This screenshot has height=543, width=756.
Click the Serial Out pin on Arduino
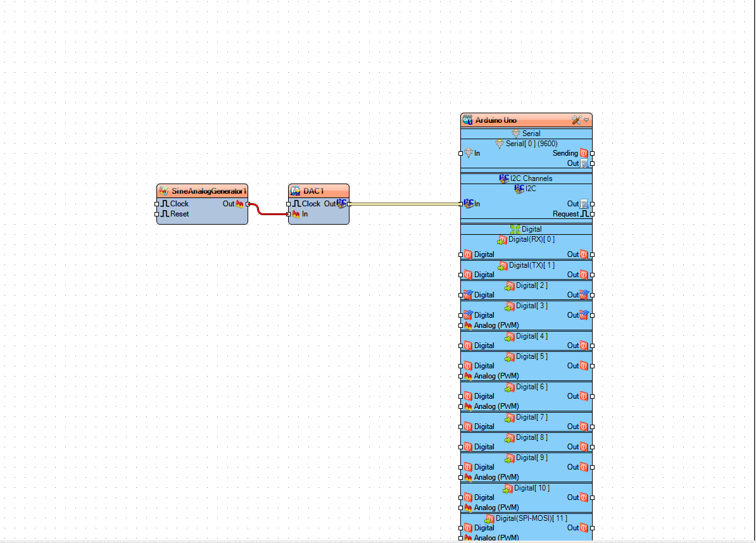(593, 163)
